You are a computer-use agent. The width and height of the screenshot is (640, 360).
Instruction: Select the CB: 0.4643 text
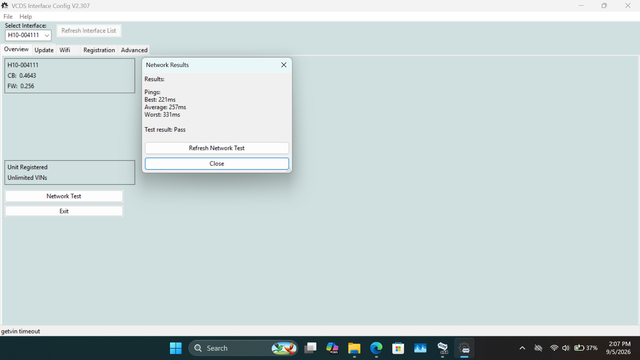click(x=22, y=76)
